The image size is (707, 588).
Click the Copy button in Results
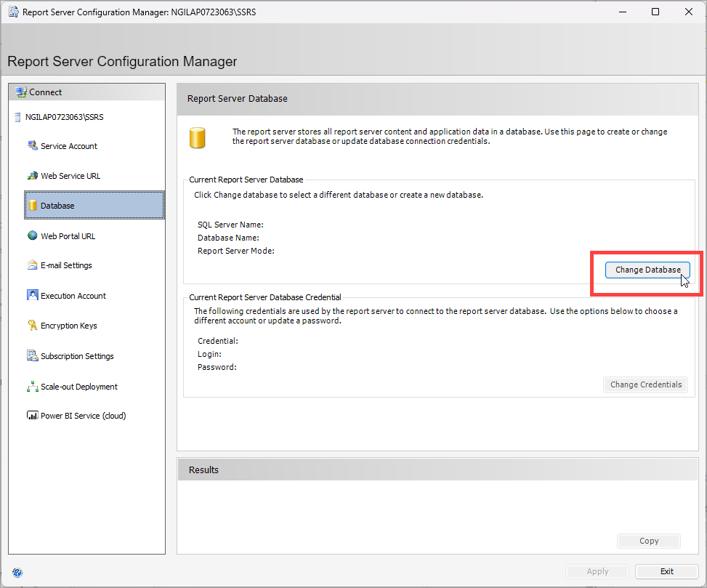tap(649, 541)
